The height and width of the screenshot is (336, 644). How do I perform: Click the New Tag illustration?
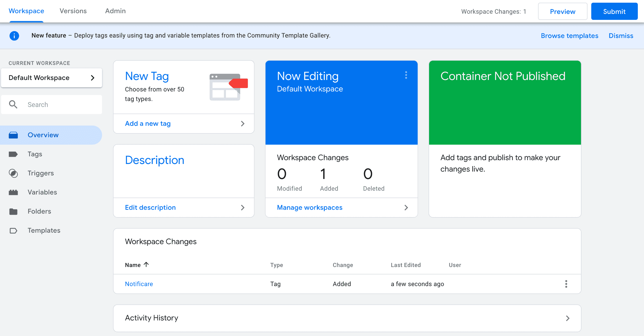pos(229,87)
